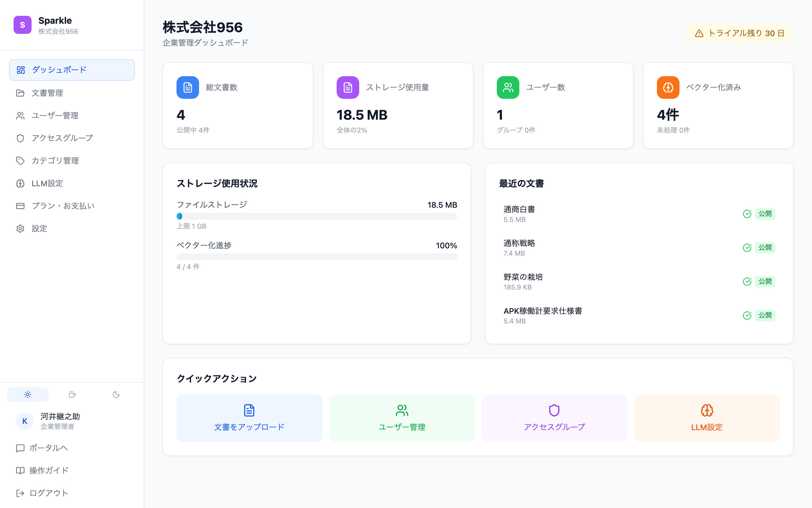Click the ファイルストレージ usage progress bar
Screen dimensions: 812x508
(x=317, y=216)
